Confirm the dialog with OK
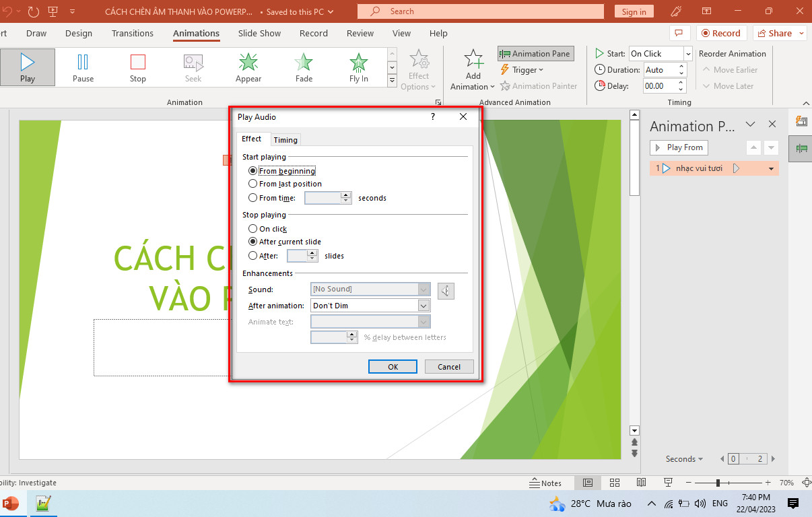This screenshot has height=517, width=812. pyautogui.click(x=393, y=367)
